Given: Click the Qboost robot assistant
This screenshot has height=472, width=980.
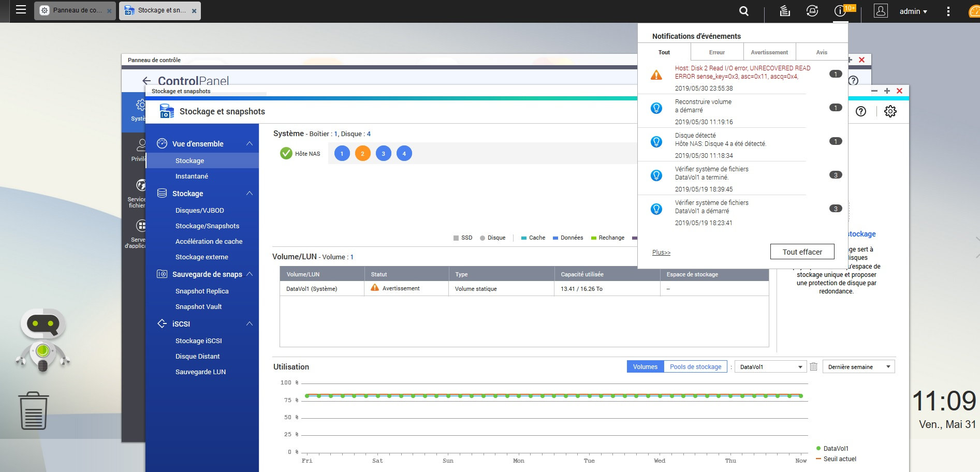Looking at the screenshot, I should [x=43, y=340].
